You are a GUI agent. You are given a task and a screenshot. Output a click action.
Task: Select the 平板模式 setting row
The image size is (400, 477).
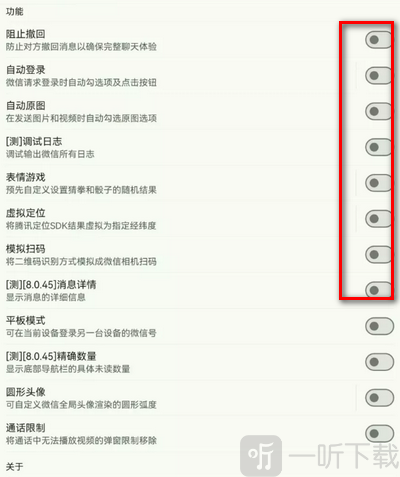pyautogui.click(x=200, y=326)
